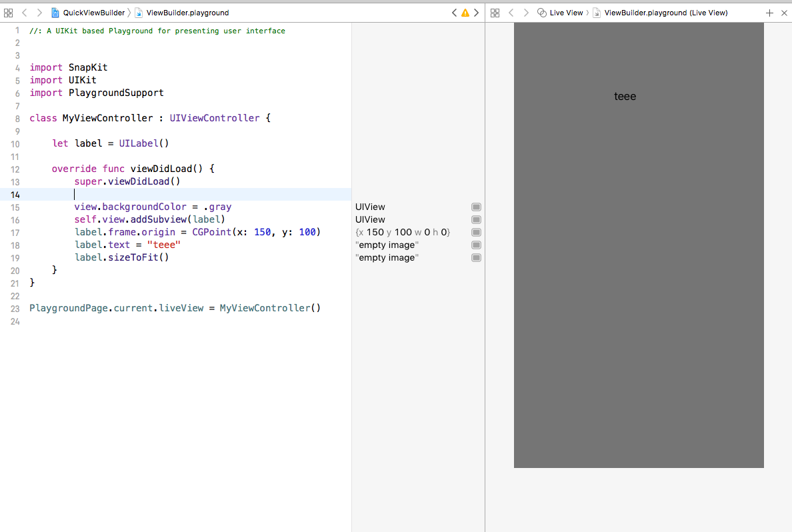Go forward in Live View jump bar
This screenshot has height=532, width=792.
tap(526, 13)
